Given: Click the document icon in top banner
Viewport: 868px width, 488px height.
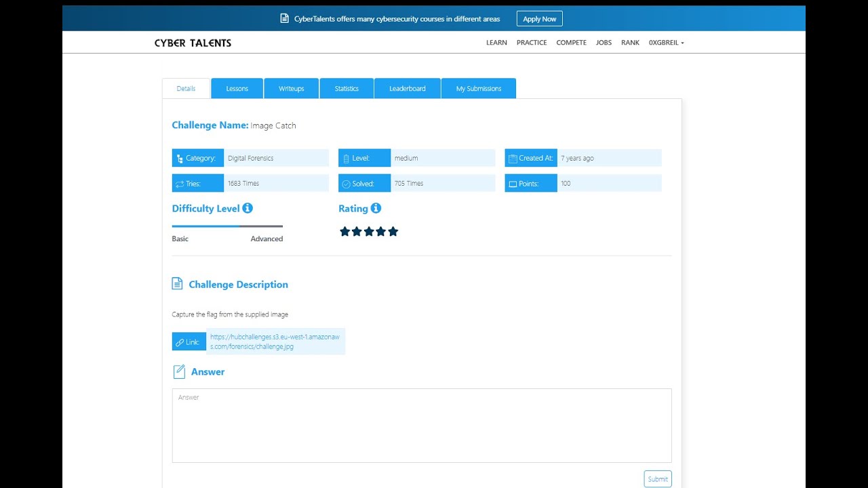Looking at the screenshot, I should pos(285,19).
